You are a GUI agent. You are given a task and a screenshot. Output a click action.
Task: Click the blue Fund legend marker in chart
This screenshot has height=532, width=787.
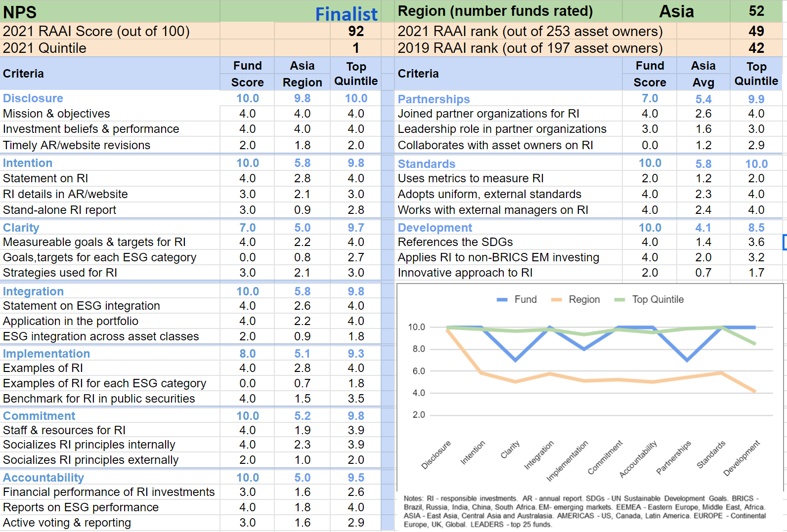pyautogui.click(x=502, y=300)
